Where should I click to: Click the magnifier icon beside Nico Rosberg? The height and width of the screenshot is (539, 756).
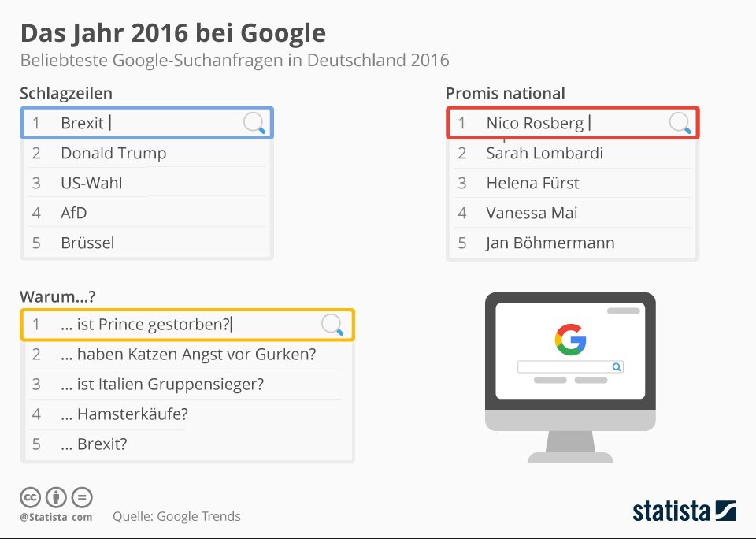tap(680, 123)
